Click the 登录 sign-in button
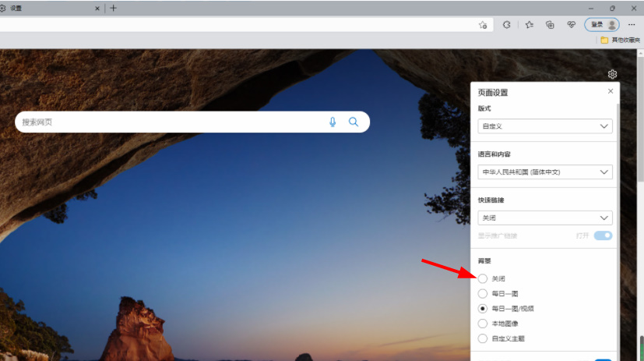The image size is (644, 361). pos(602,25)
